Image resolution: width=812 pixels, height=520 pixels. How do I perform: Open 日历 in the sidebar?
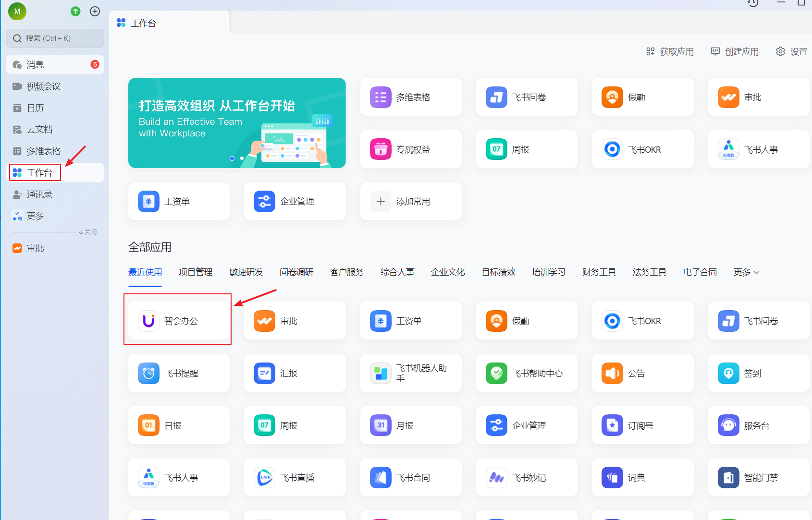pyautogui.click(x=55, y=108)
